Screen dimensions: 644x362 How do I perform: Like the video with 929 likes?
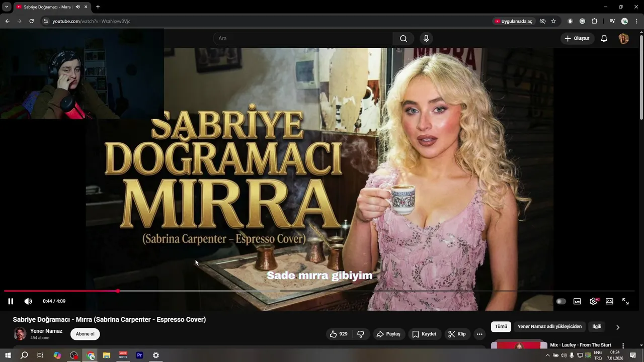click(x=339, y=334)
